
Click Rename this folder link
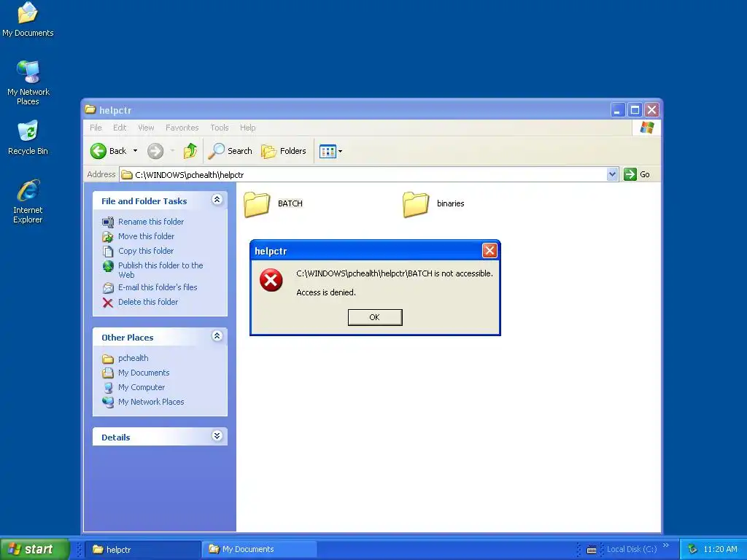coord(151,222)
